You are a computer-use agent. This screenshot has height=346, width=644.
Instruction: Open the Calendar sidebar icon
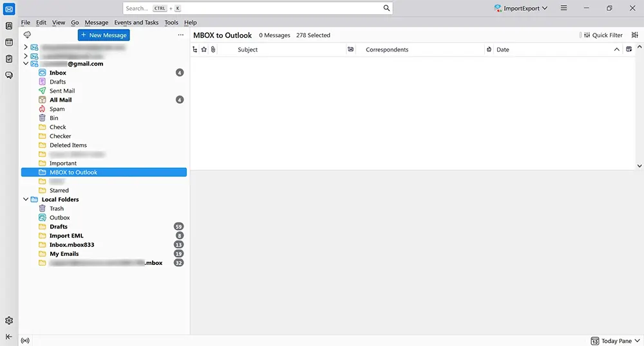click(9, 42)
